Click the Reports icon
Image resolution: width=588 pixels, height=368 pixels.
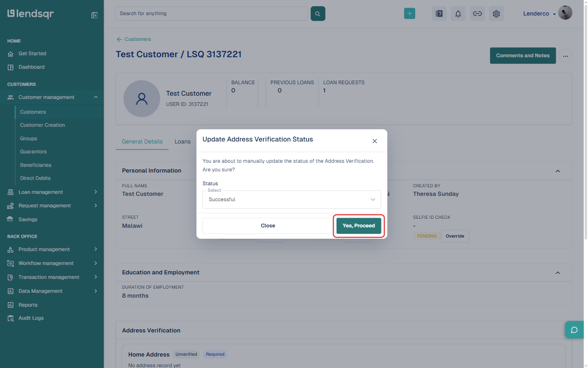click(x=11, y=305)
